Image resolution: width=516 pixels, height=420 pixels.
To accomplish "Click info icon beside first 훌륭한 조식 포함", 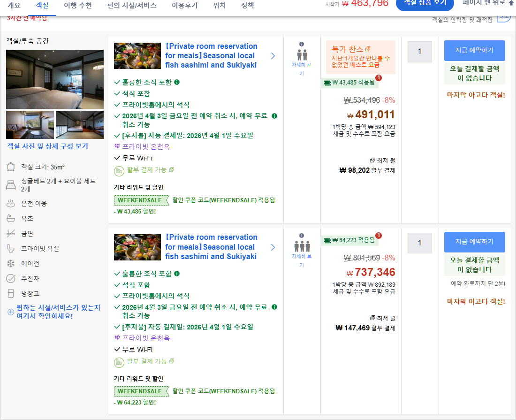I will 177,82.
